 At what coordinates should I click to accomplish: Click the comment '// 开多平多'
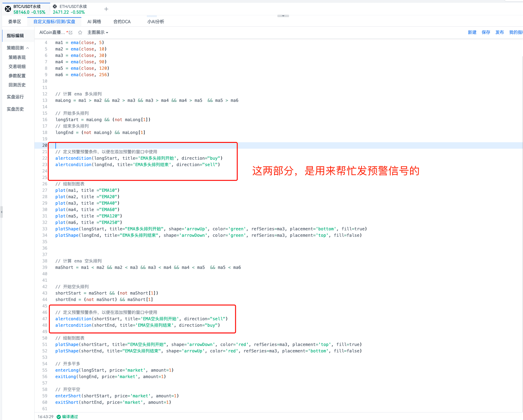[68, 364]
